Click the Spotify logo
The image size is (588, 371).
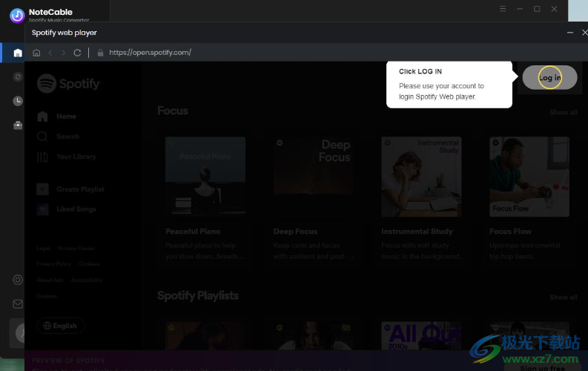[x=69, y=83]
